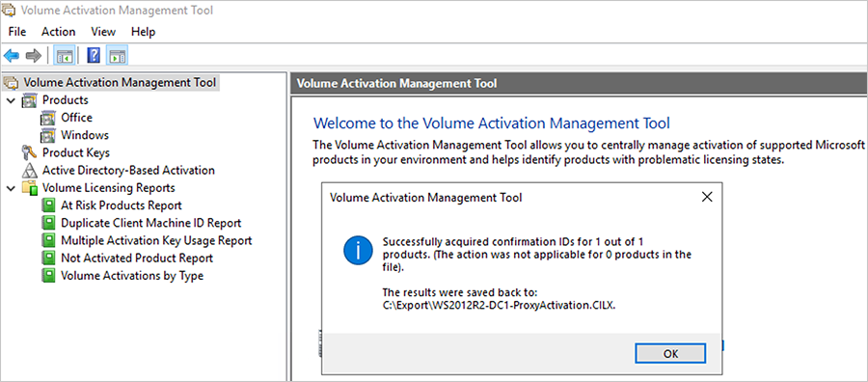Click the CILX file path in the dialog
The image size is (868, 382).
(x=500, y=306)
